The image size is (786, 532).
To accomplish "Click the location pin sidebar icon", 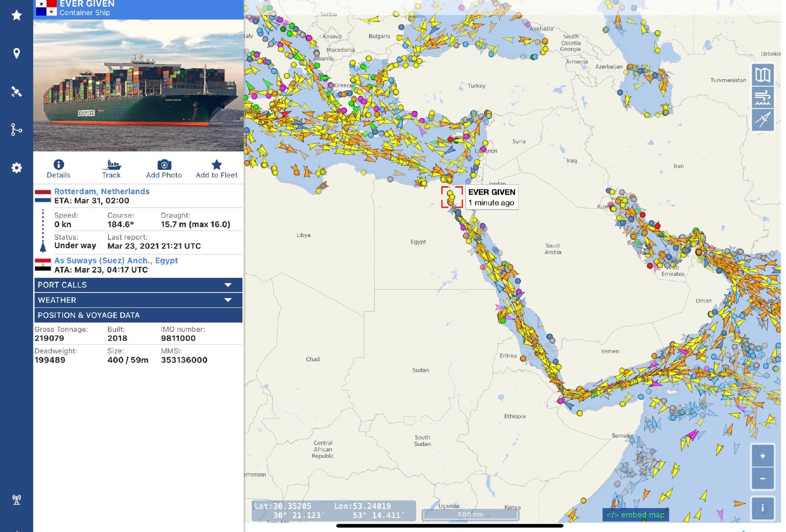I will (17, 53).
